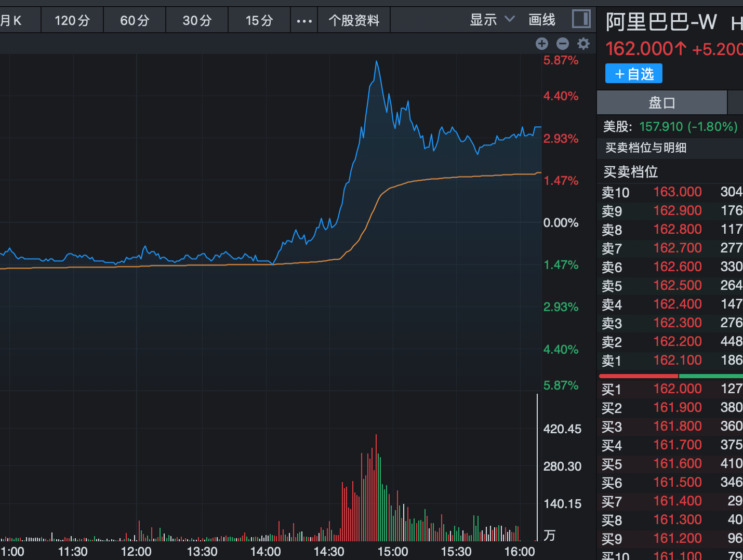This screenshot has width=743, height=560.
Task: Toggle side panel layout icon
Action: 581,19
